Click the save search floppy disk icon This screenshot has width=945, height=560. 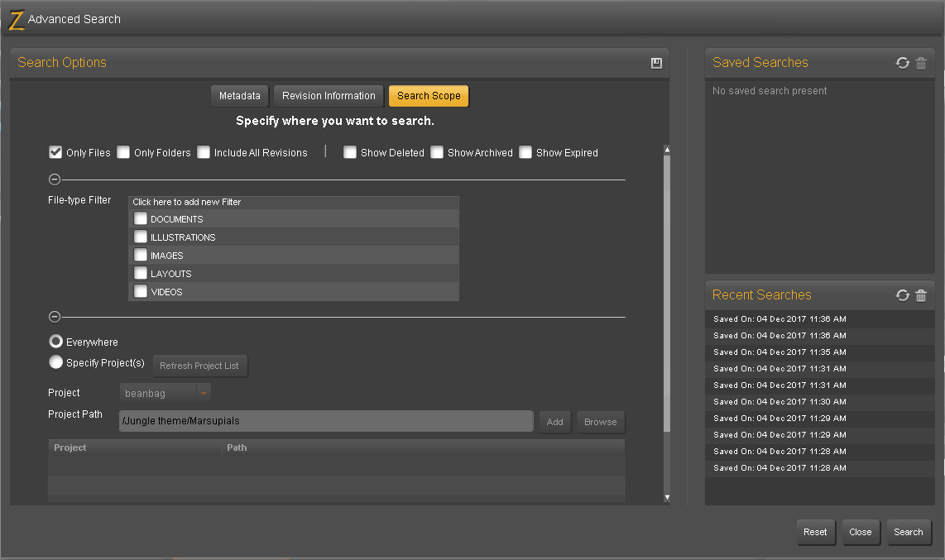pyautogui.click(x=656, y=63)
